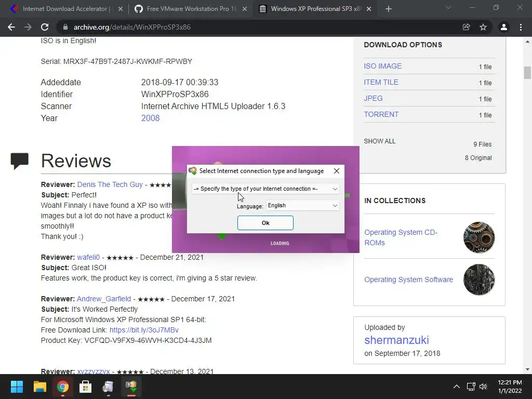Follow the bit.ly/3oJ7MBv download link
Image resolution: width=532 pixels, height=399 pixels.
(144, 330)
